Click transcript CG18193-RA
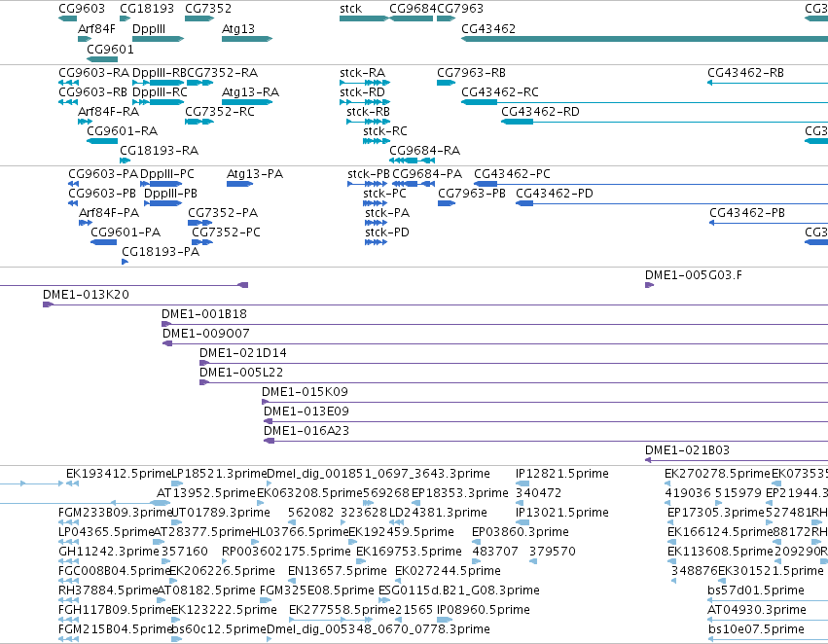This screenshot has height=644, width=828. (125, 161)
